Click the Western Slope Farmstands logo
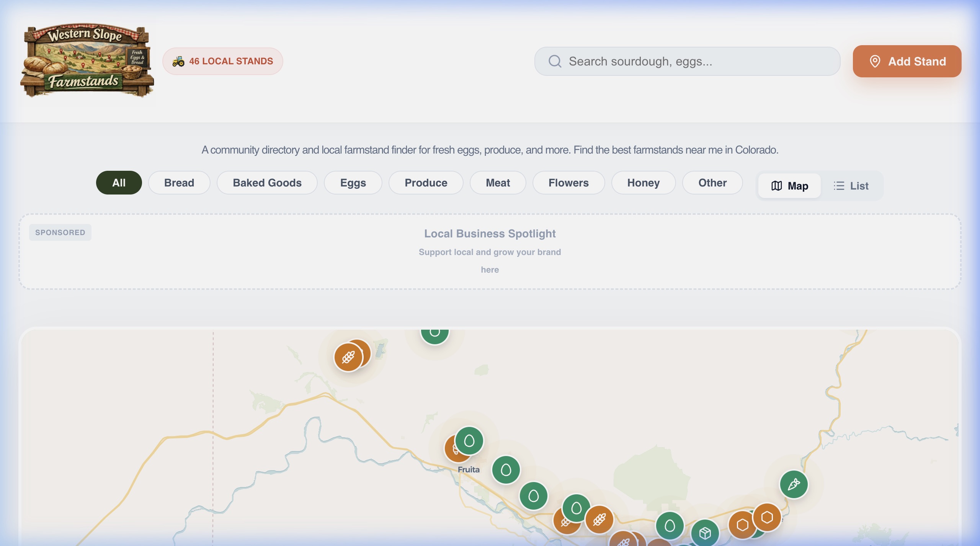This screenshot has height=546, width=980. [x=87, y=60]
